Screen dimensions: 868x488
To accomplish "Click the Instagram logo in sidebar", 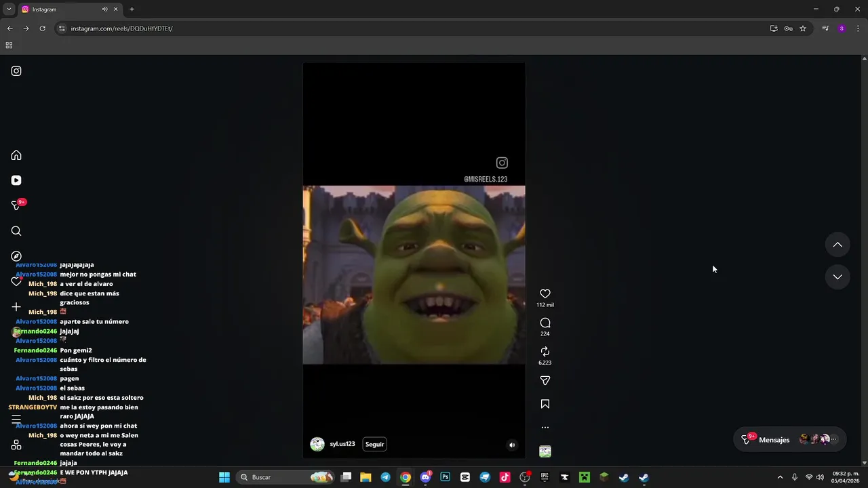I will click(16, 71).
